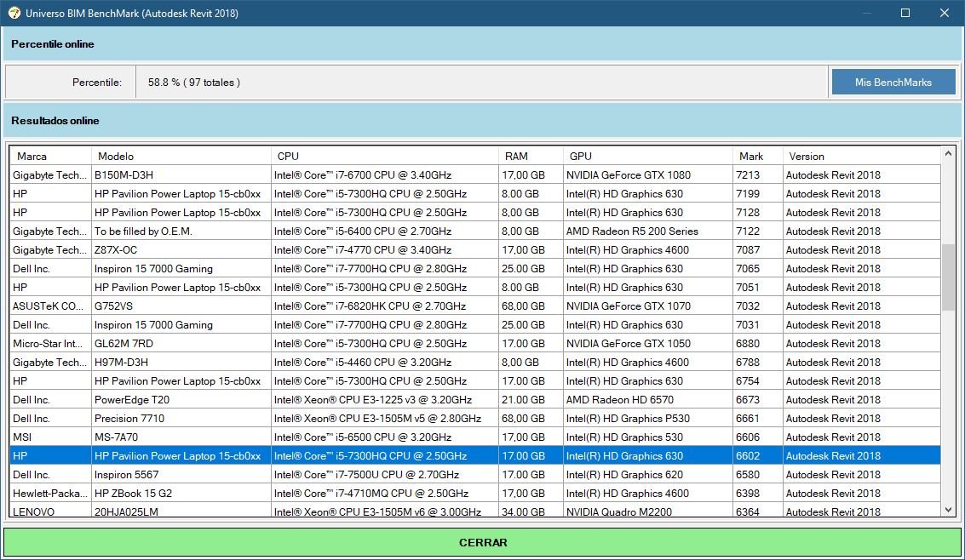Select the row with mark 7128
Viewport: 965px width, 560px height.
[x=475, y=213]
